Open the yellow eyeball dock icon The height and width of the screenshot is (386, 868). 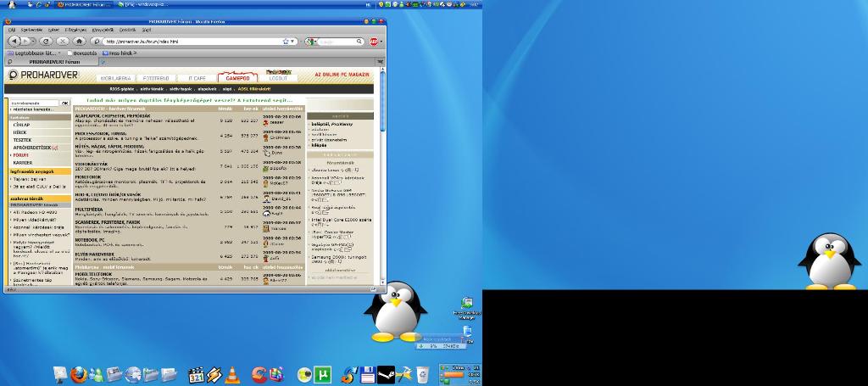304,375
